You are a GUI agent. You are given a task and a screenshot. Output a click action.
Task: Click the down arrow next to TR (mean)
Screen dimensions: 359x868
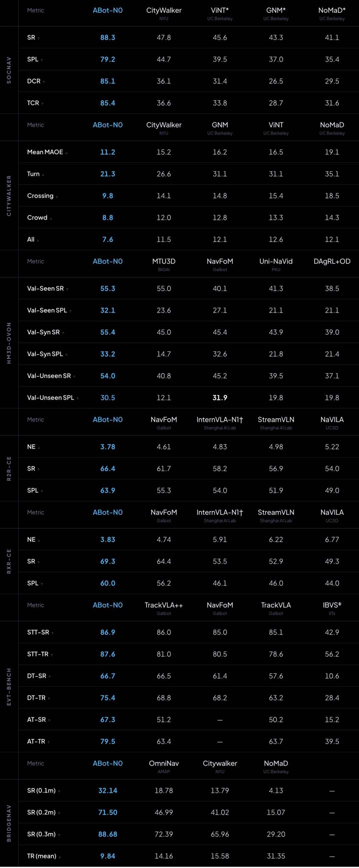[x=60, y=857]
